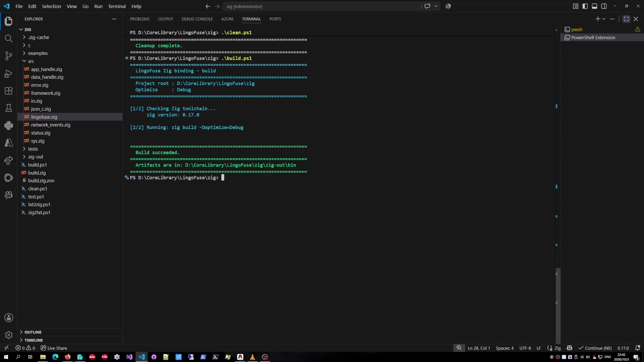
Task: Expand the OUTLINE section
Action: click(x=70, y=332)
